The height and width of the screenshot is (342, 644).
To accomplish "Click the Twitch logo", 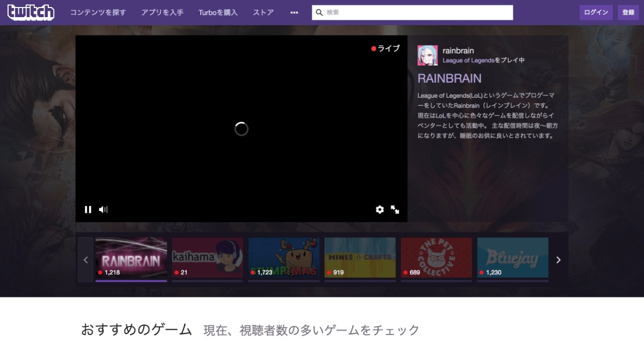I will point(31,12).
